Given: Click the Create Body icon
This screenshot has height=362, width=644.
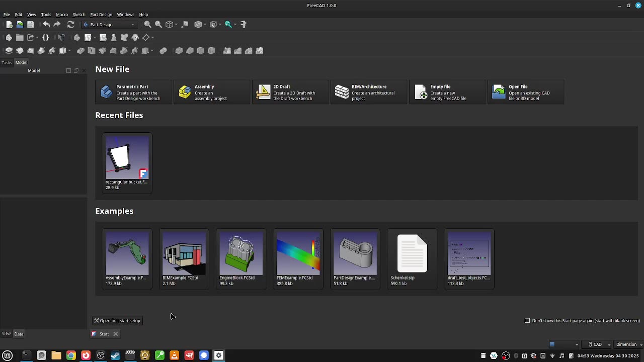Looking at the screenshot, I should [x=77, y=38].
